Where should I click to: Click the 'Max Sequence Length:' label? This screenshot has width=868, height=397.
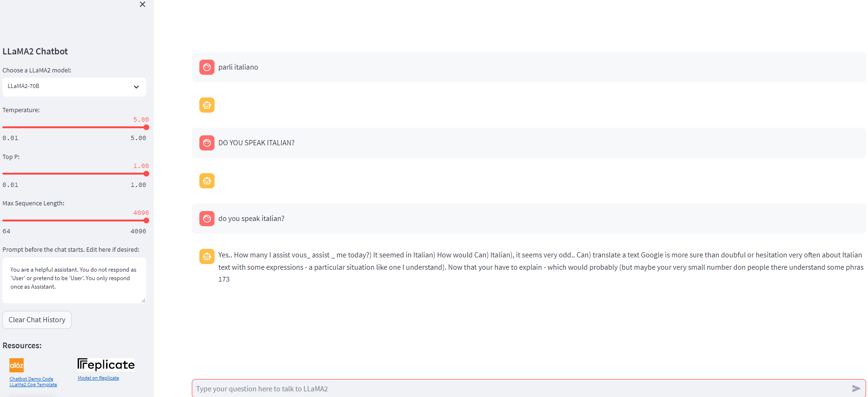[33, 203]
